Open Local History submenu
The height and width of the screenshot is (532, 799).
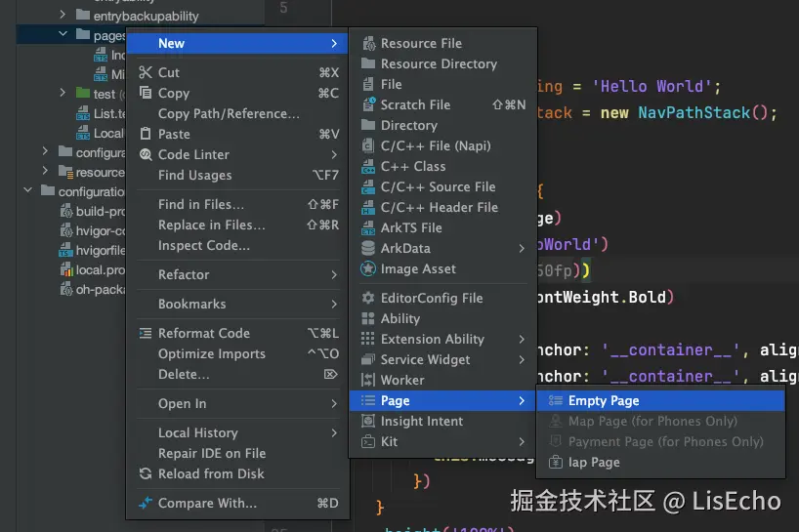point(237,432)
